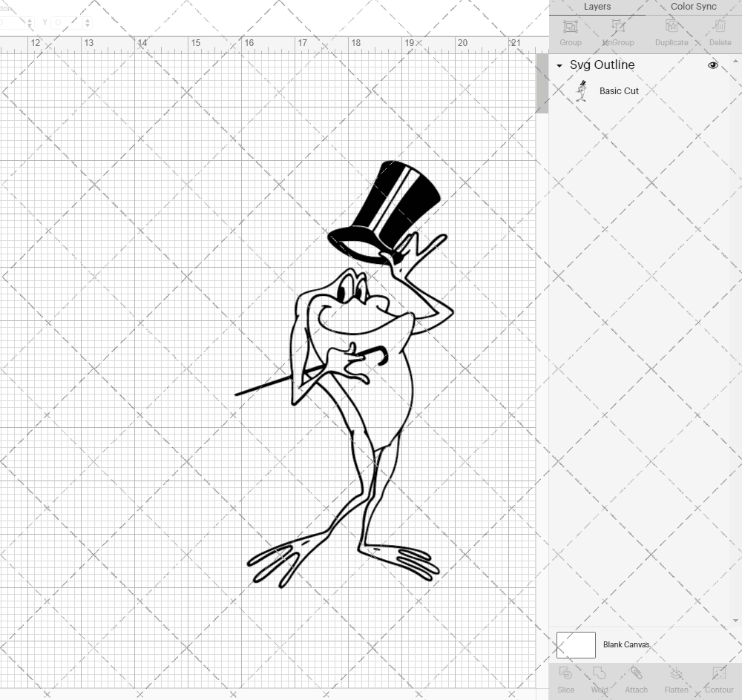742x700 pixels.
Task: Click the Y position input field
Action: (x=68, y=22)
